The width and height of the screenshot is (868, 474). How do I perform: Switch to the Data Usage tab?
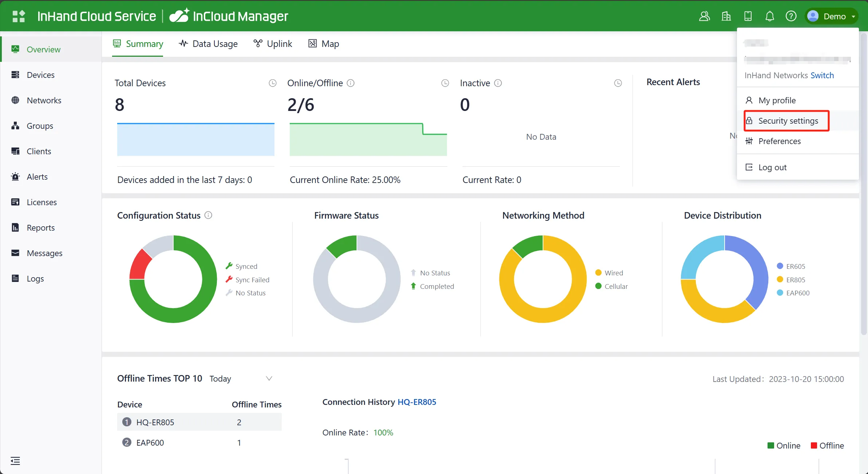tap(208, 44)
